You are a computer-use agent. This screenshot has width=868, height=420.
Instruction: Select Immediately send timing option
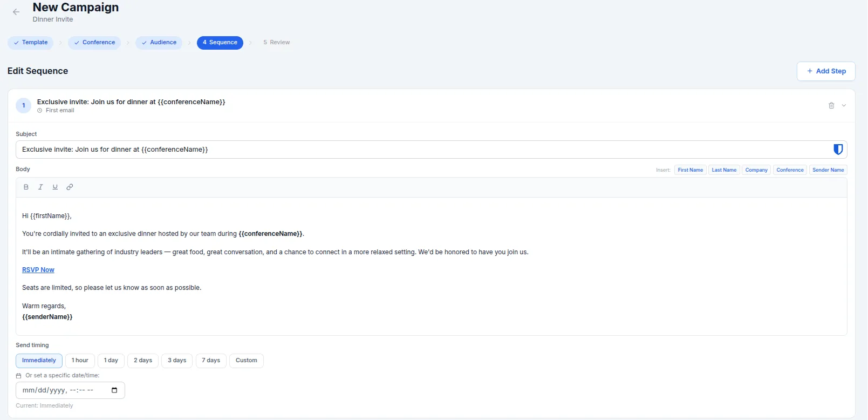[39, 361]
